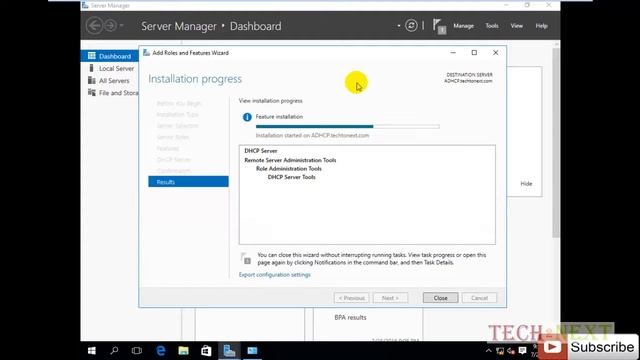Click the volume icon in system tray
The height and width of the screenshot is (360, 640).
(511, 351)
